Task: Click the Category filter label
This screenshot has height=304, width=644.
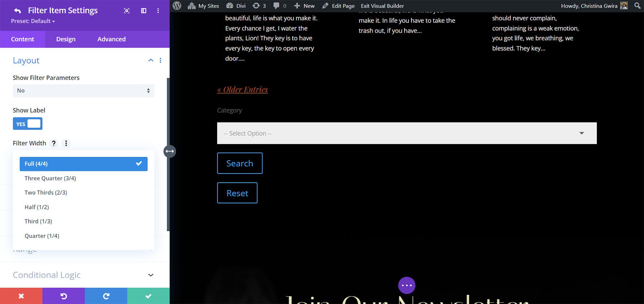Action: [x=229, y=110]
